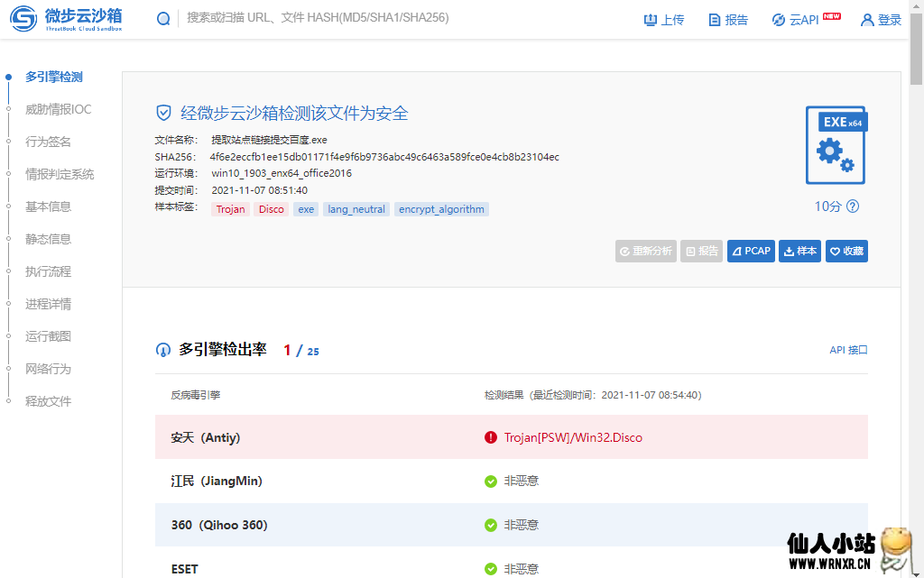Click the page vertical scrollbar thumb
924x578 pixels.
coord(917,49)
